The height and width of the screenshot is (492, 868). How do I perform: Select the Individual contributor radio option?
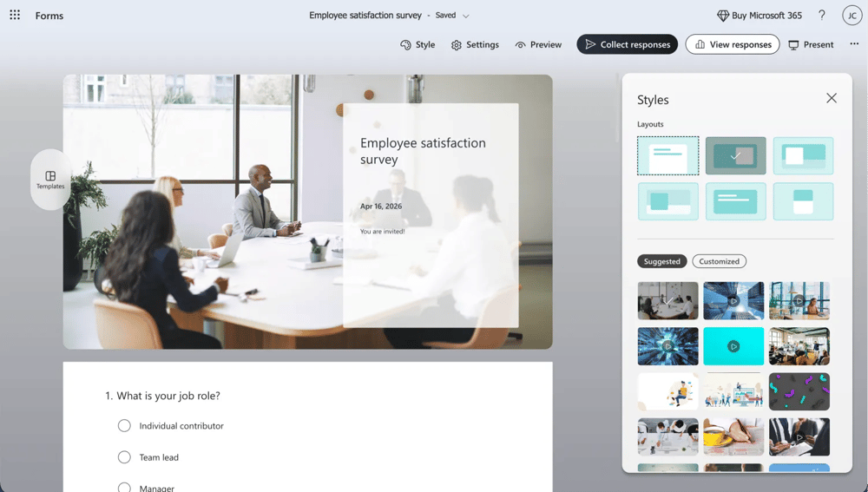124,426
